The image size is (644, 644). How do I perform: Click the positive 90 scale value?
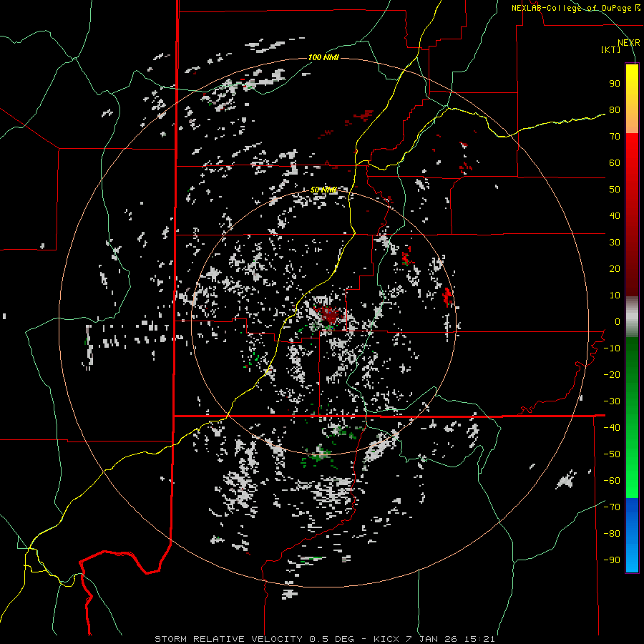(x=615, y=84)
